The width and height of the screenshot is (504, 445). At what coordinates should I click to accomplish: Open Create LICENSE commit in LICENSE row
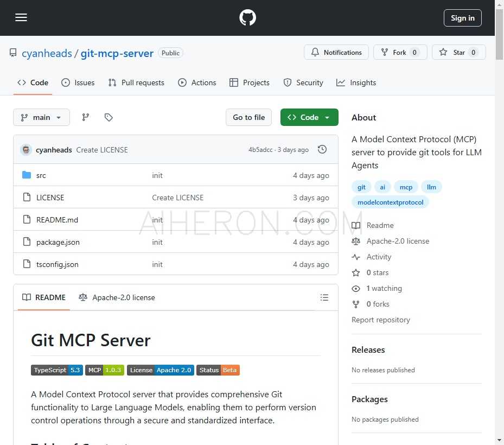pyautogui.click(x=178, y=198)
